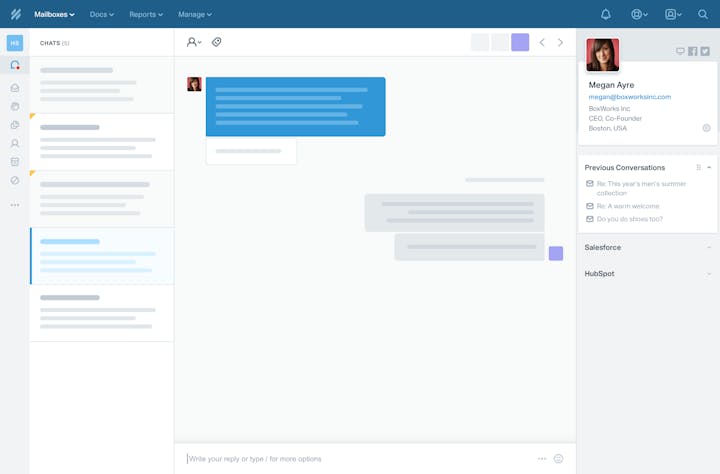Open the Twitter profile icon
The height and width of the screenshot is (474, 720).
click(705, 51)
